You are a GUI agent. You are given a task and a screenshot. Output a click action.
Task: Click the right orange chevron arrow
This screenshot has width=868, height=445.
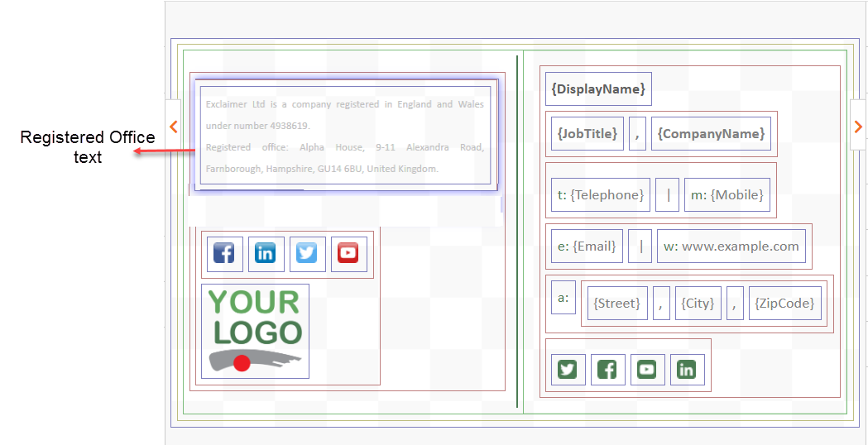point(858,127)
